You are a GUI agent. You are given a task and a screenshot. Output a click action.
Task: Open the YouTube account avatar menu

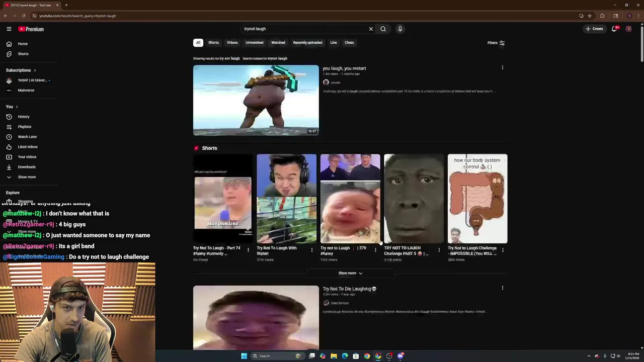628,29
